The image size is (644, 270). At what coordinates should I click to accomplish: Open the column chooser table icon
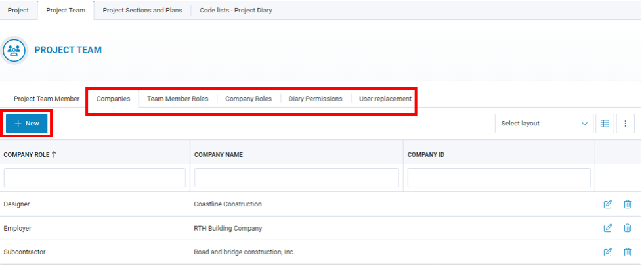605,124
